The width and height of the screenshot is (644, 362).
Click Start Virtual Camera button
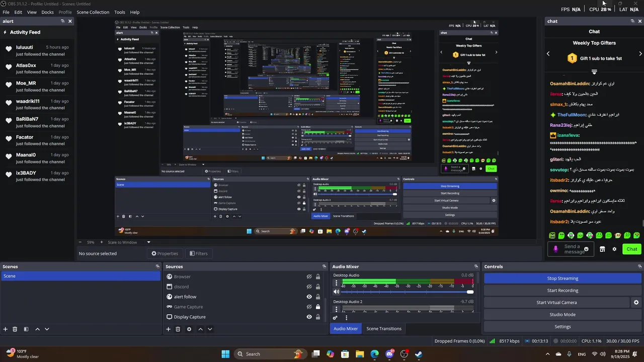[556, 303]
